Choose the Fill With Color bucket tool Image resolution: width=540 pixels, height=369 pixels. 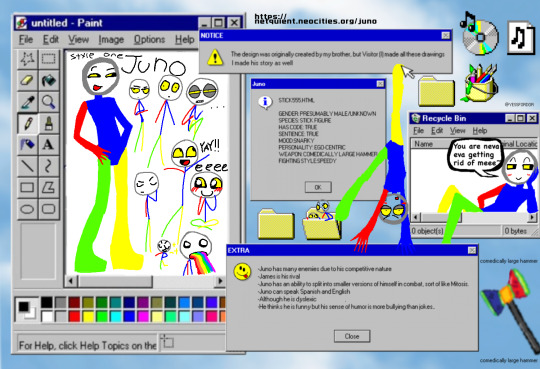[49, 80]
